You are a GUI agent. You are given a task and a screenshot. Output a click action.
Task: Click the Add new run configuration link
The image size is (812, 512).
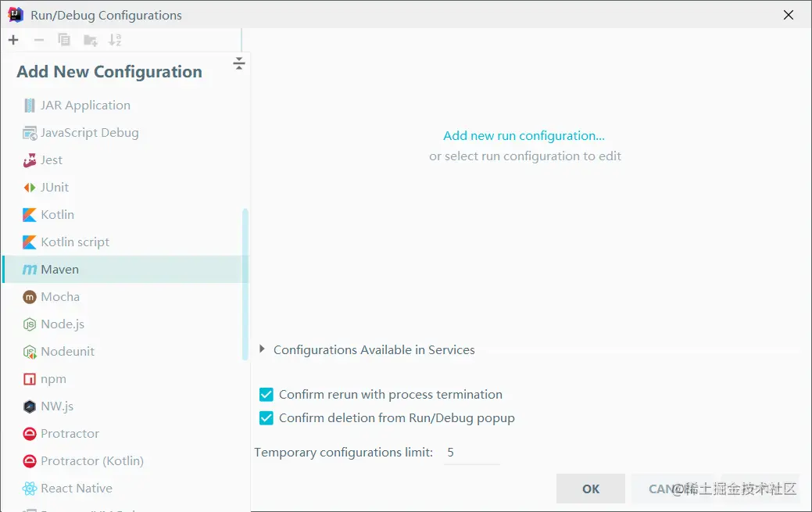point(524,136)
